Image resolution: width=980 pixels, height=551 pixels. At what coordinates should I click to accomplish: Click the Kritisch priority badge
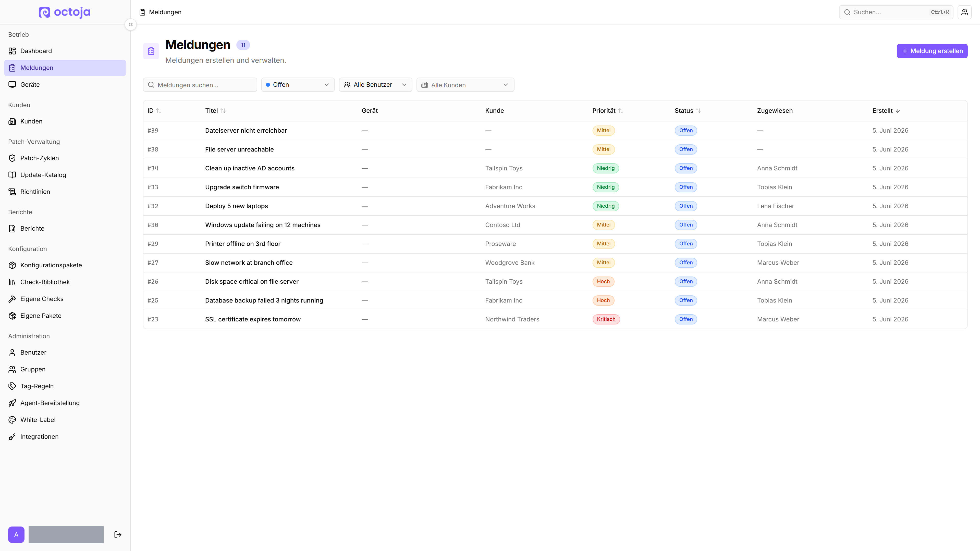pyautogui.click(x=606, y=319)
